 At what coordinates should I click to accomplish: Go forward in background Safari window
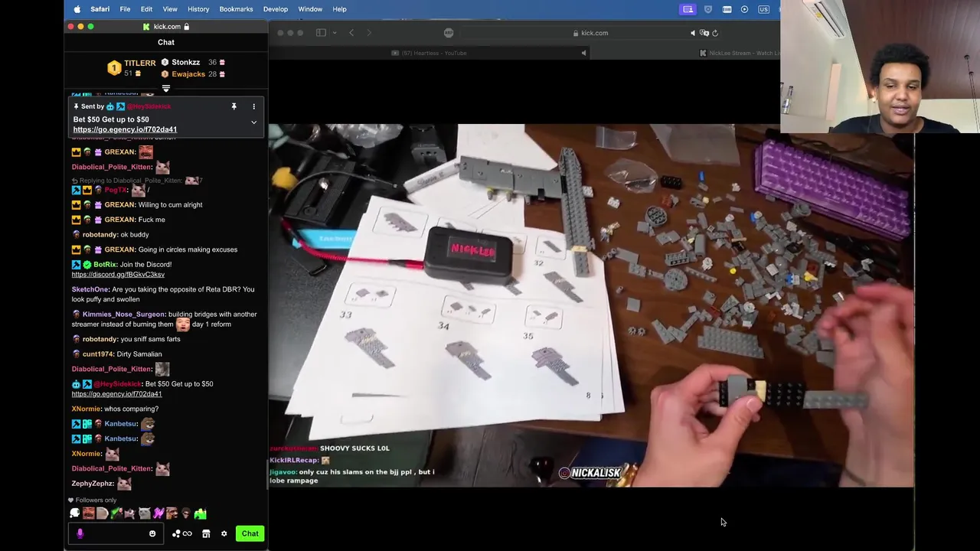pos(369,33)
